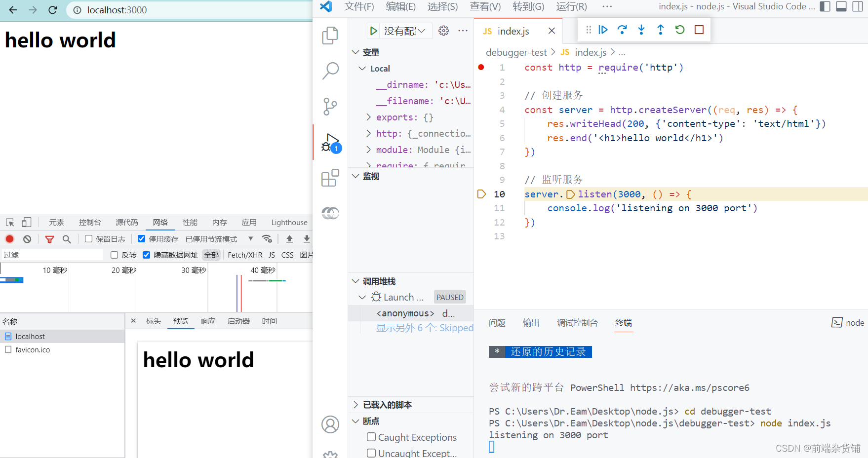Toggle the network filter funnel icon
The width and height of the screenshot is (868, 458).
(x=49, y=239)
